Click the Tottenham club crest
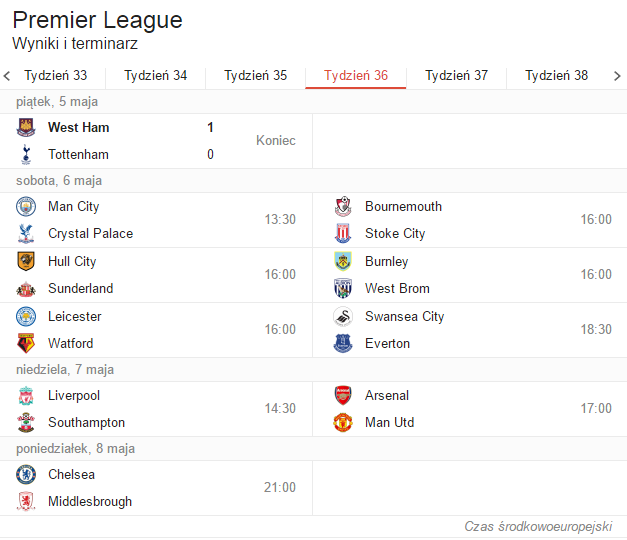The height and width of the screenshot is (540, 627). pyautogui.click(x=26, y=154)
